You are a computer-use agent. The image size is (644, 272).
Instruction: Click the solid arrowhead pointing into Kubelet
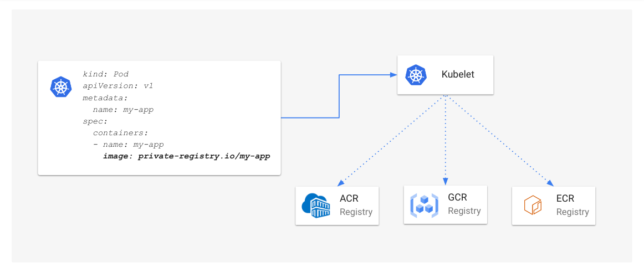point(393,75)
